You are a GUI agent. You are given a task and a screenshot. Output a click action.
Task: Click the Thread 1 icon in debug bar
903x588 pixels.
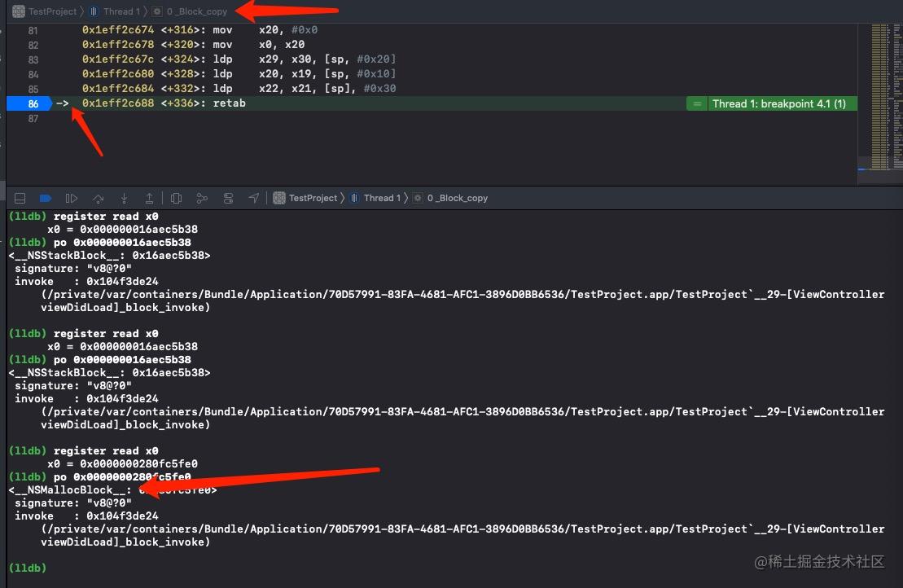pyautogui.click(x=354, y=198)
